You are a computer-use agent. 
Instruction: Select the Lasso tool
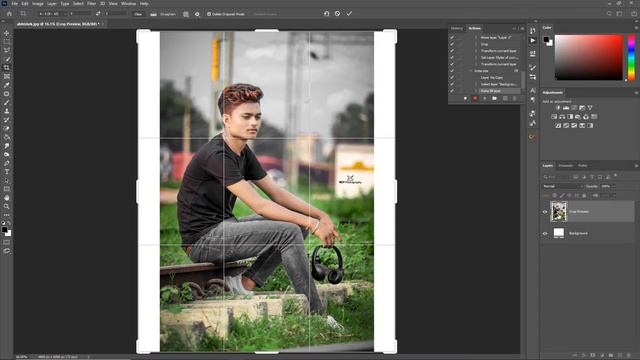pos(7,50)
